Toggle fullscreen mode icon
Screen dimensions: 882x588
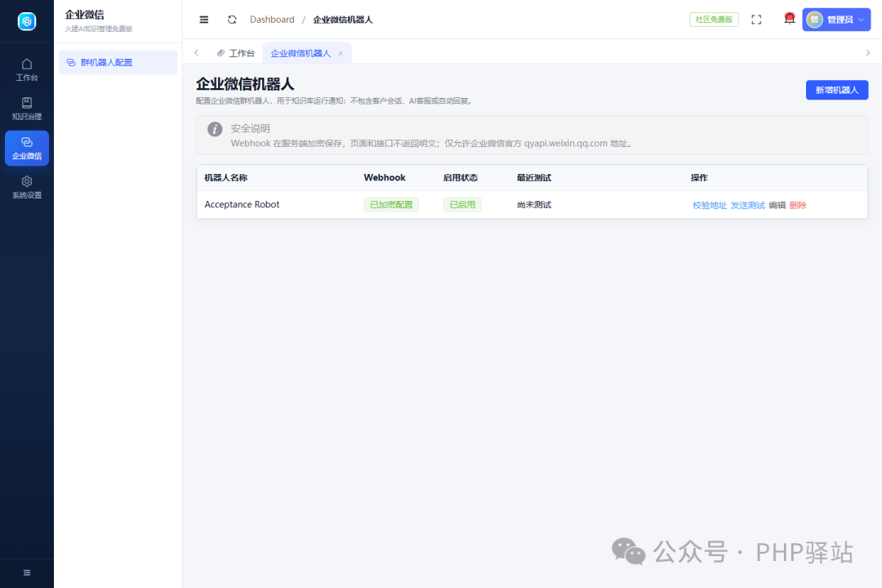[x=756, y=20]
